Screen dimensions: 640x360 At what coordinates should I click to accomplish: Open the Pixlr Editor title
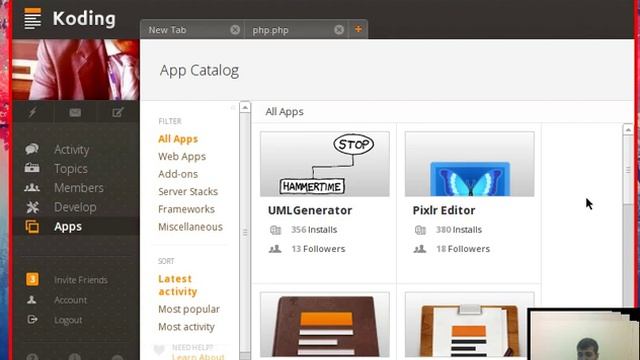444,210
